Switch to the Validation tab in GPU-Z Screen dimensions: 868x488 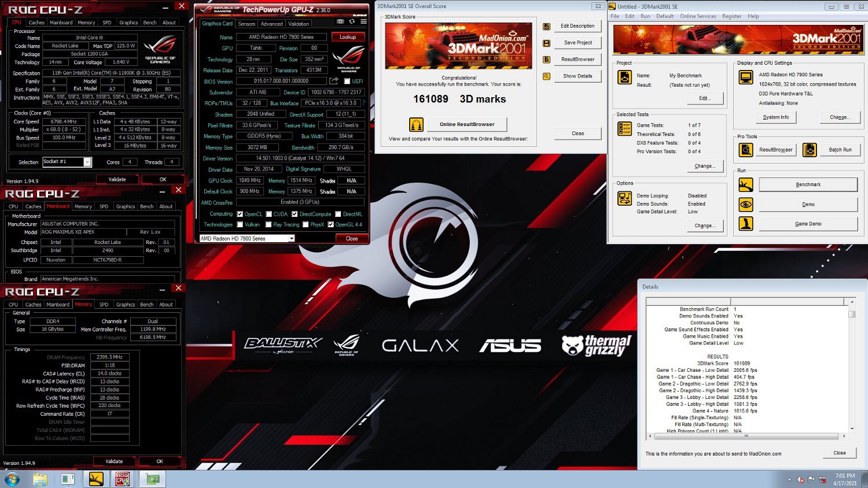[x=299, y=24]
